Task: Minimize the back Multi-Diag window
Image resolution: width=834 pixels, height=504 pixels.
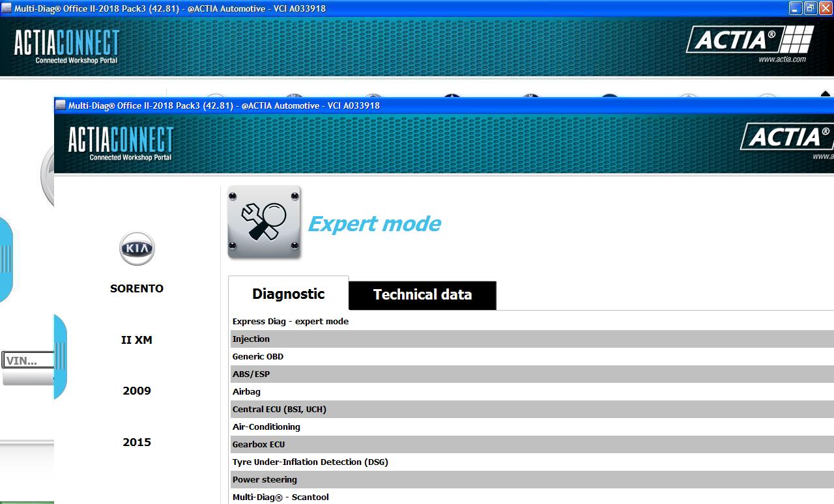Action: (x=796, y=8)
